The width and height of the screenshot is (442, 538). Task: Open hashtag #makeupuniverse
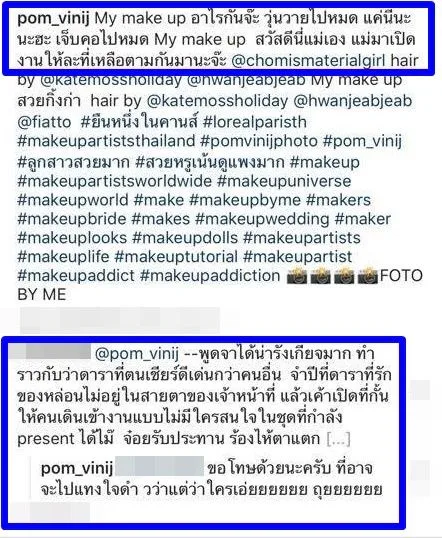point(284,181)
